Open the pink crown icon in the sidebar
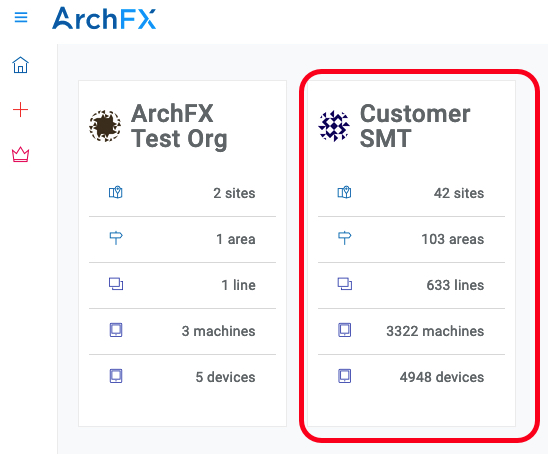 pos(20,154)
